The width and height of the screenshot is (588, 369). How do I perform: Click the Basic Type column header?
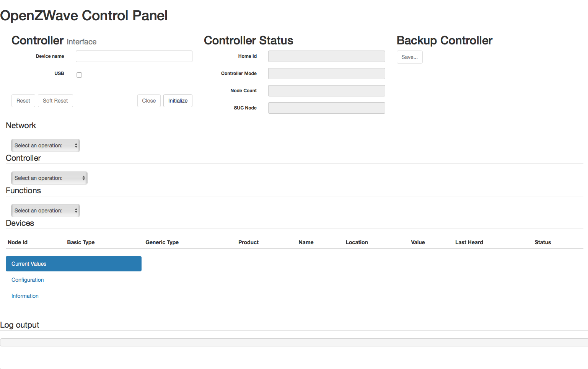(x=81, y=242)
